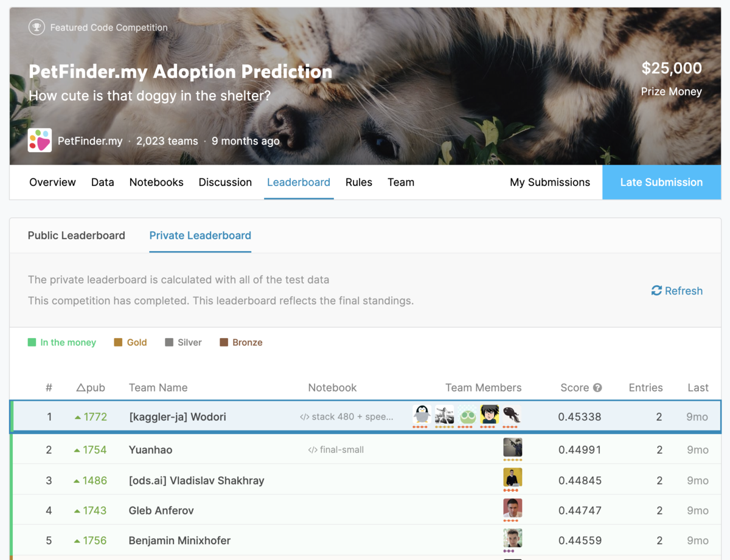The image size is (730, 560).
Task: Open second Wodori team member avatar
Action: (x=444, y=415)
